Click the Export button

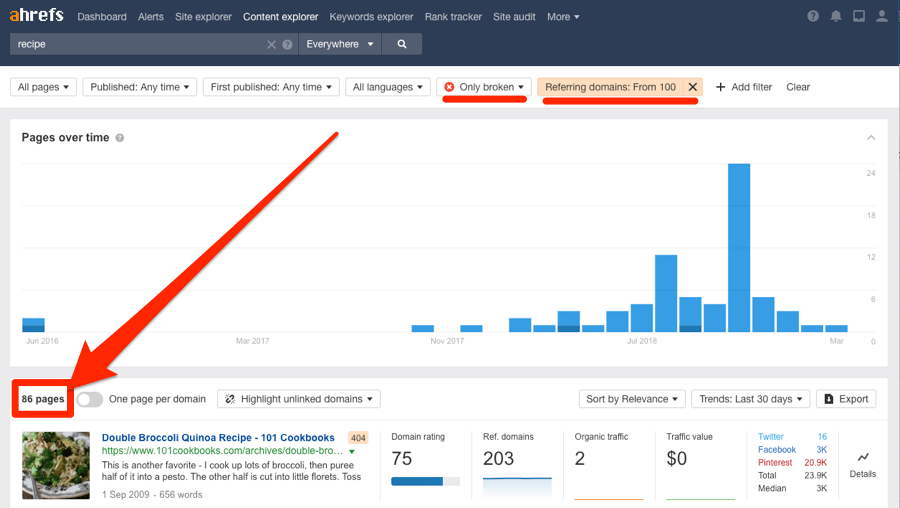846,399
